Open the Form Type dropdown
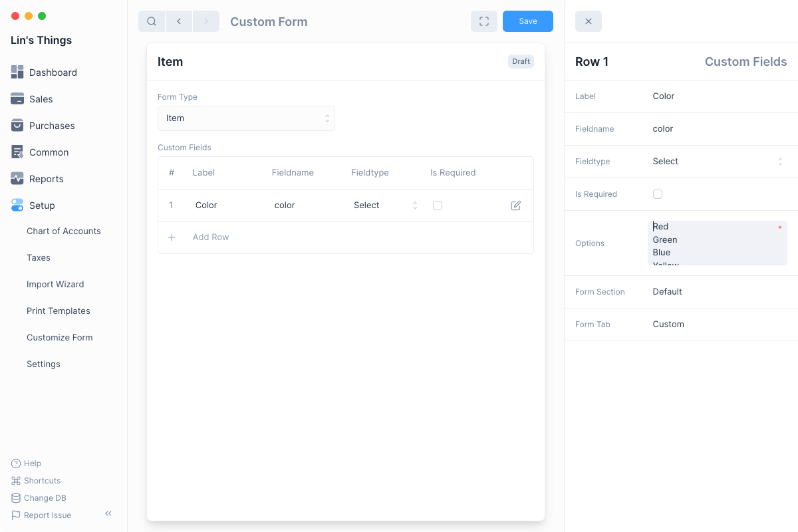The image size is (798, 532). point(246,118)
